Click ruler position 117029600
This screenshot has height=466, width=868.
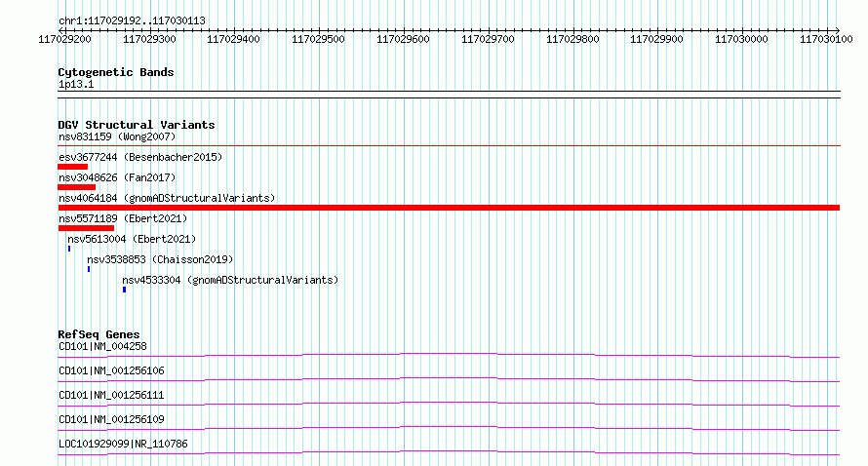coord(403,39)
